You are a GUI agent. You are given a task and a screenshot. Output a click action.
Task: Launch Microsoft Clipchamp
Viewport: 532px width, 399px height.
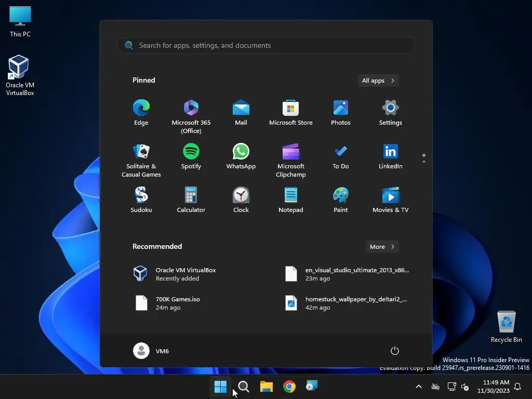click(x=291, y=160)
